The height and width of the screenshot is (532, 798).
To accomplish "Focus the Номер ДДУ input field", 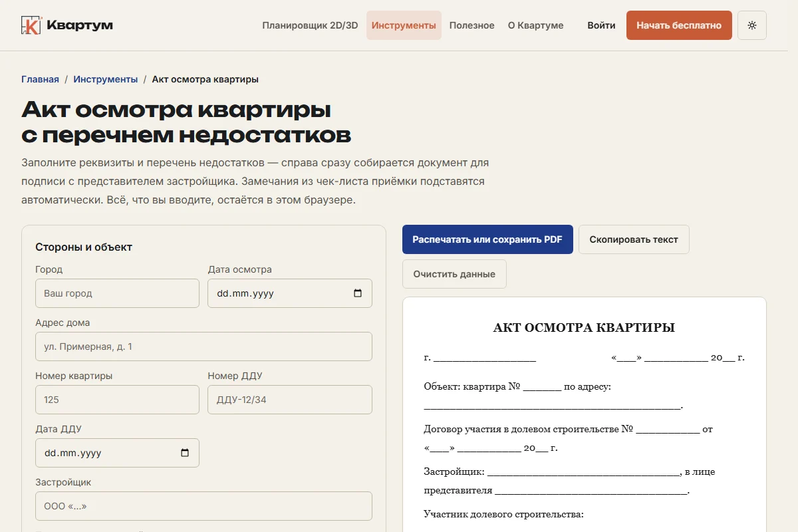I will click(x=290, y=400).
